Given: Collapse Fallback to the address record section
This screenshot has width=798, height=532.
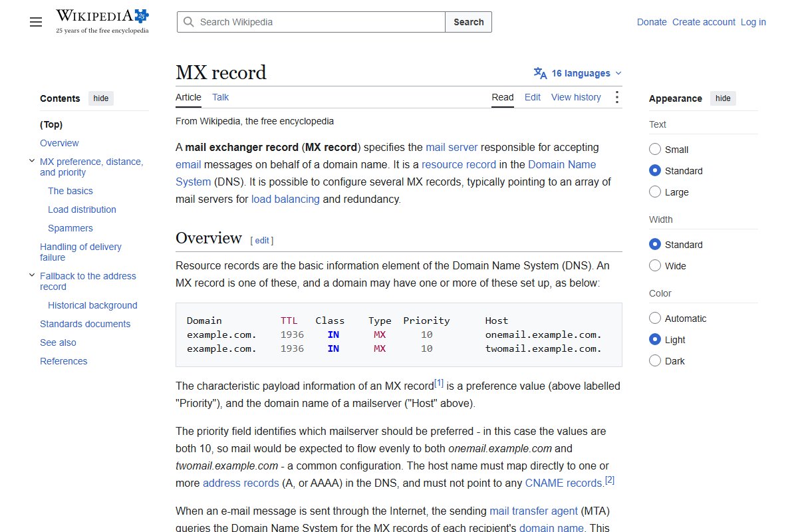Looking at the screenshot, I should (x=32, y=276).
